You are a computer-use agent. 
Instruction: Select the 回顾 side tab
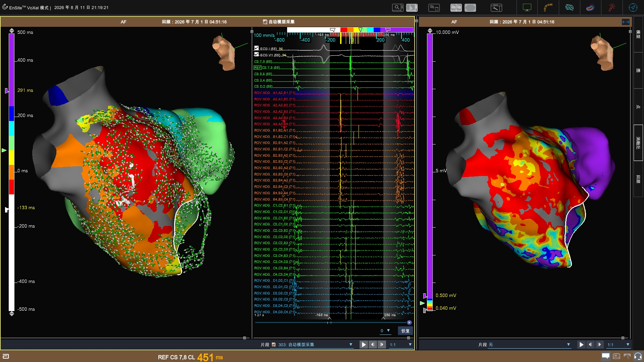pos(638,179)
